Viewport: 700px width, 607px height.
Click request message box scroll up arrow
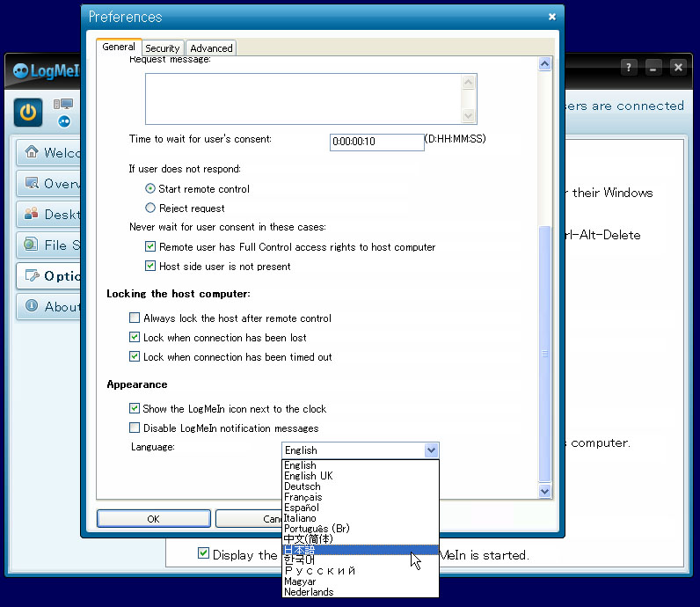coord(469,82)
